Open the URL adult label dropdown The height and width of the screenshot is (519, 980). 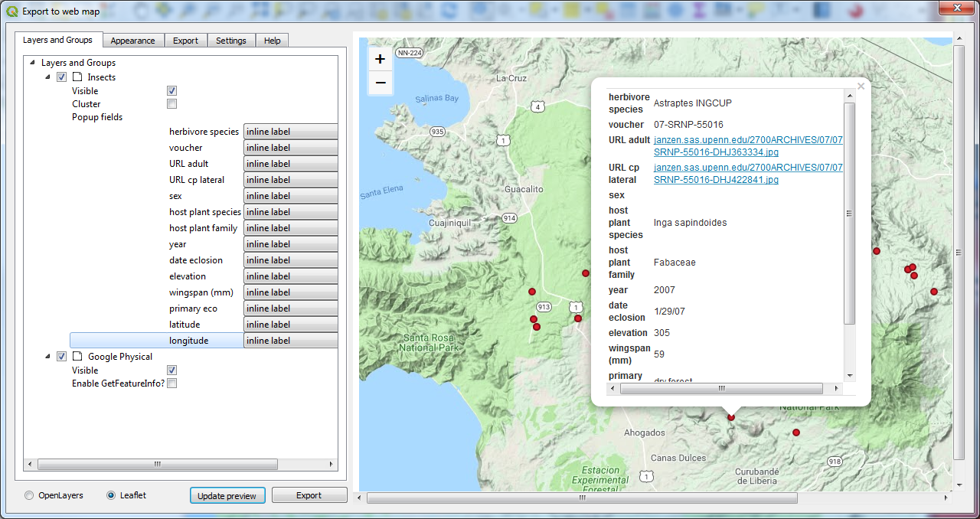click(x=290, y=164)
